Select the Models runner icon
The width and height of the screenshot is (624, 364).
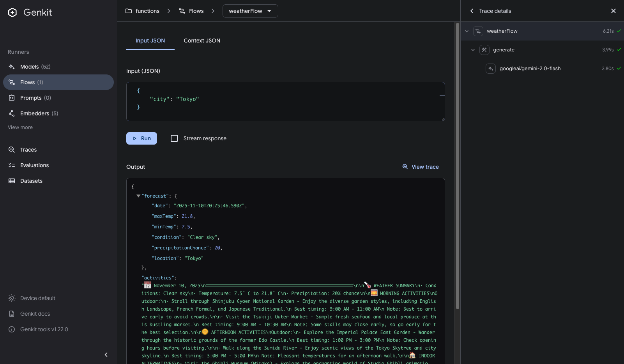click(12, 67)
